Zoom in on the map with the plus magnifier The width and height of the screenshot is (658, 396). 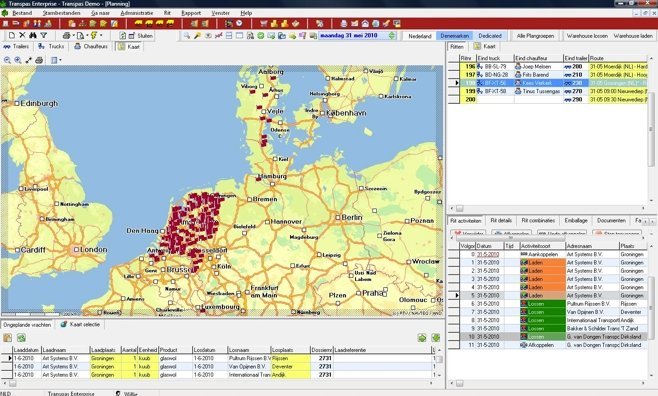pos(18,60)
